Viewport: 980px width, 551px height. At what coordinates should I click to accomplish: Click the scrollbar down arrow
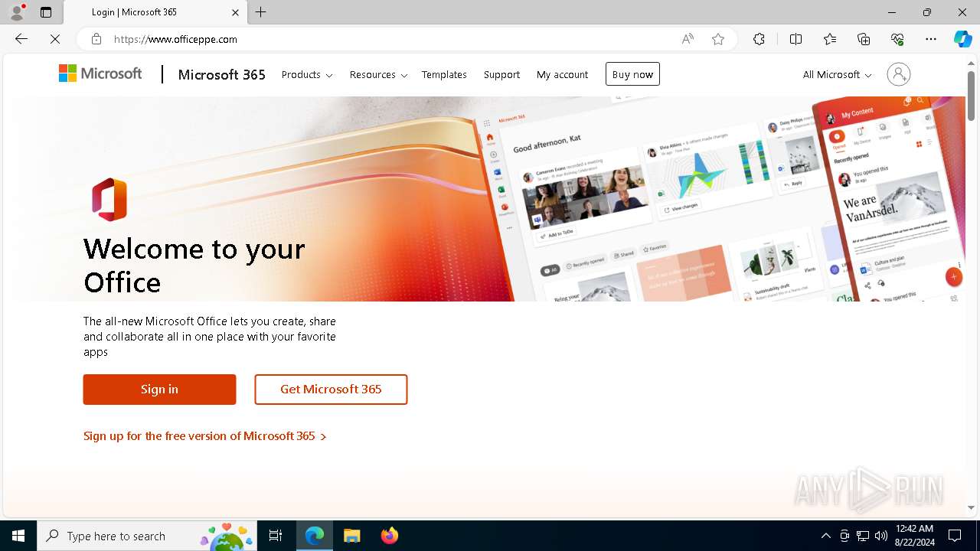tap(972, 507)
